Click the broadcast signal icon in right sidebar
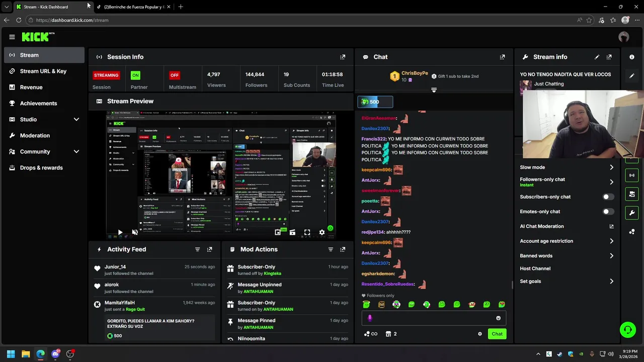This screenshot has height=362, width=644. 632,175
